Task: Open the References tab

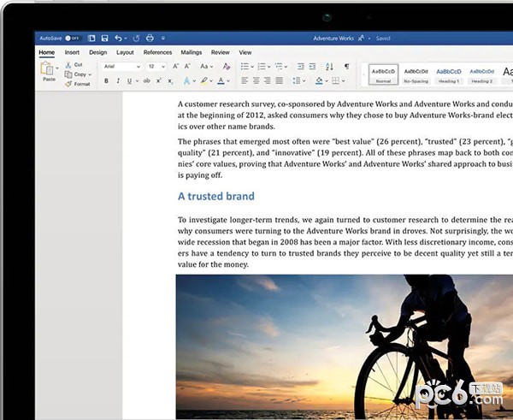Action: click(157, 52)
